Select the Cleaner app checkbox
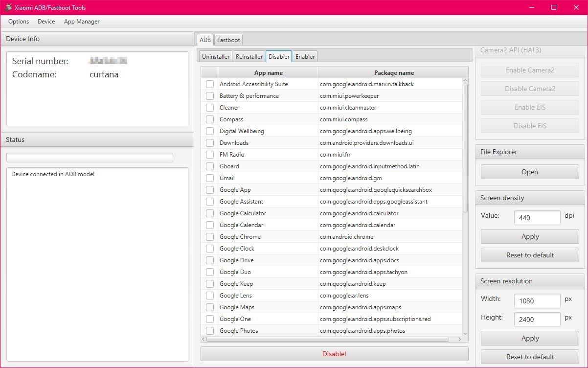 click(210, 108)
